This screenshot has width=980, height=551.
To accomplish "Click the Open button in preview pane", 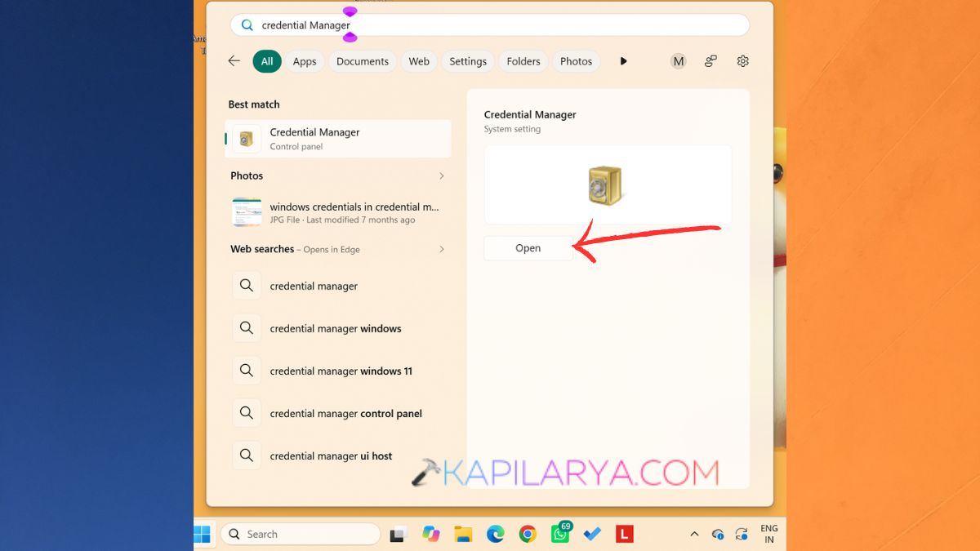I will click(x=528, y=248).
